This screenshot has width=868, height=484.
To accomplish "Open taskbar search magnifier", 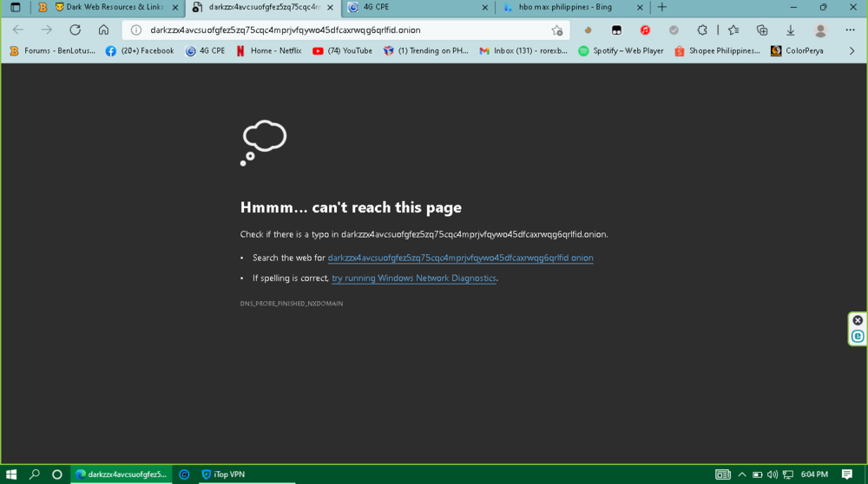I will click(35, 474).
